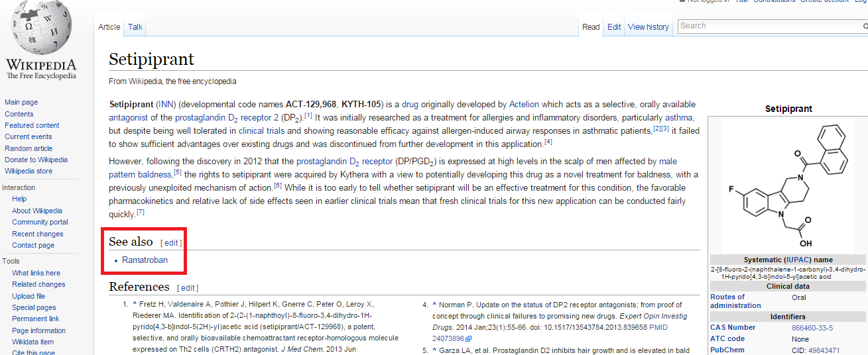Image resolution: width=868 pixels, height=355 pixels.
Task: Go to Main page from the sidebar
Action: [21, 103]
